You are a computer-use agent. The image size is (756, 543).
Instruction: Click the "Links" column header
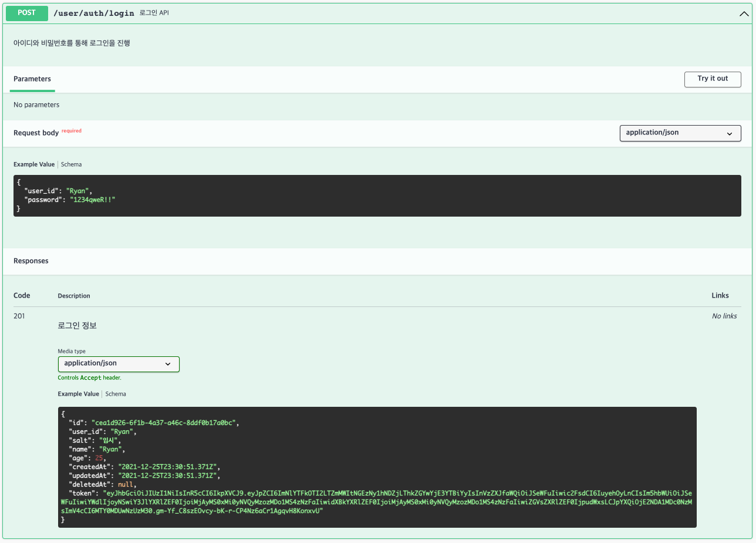(720, 295)
